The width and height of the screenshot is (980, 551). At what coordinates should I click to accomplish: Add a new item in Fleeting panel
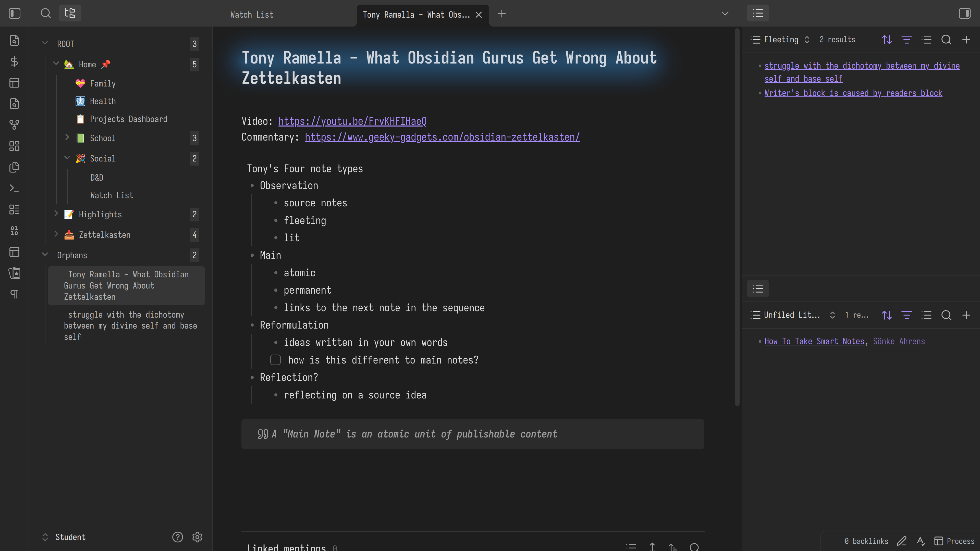(x=966, y=40)
